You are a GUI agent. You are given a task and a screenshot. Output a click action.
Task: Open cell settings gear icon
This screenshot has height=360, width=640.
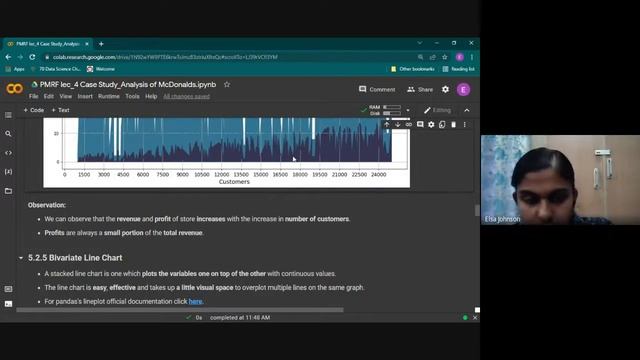tap(431, 124)
